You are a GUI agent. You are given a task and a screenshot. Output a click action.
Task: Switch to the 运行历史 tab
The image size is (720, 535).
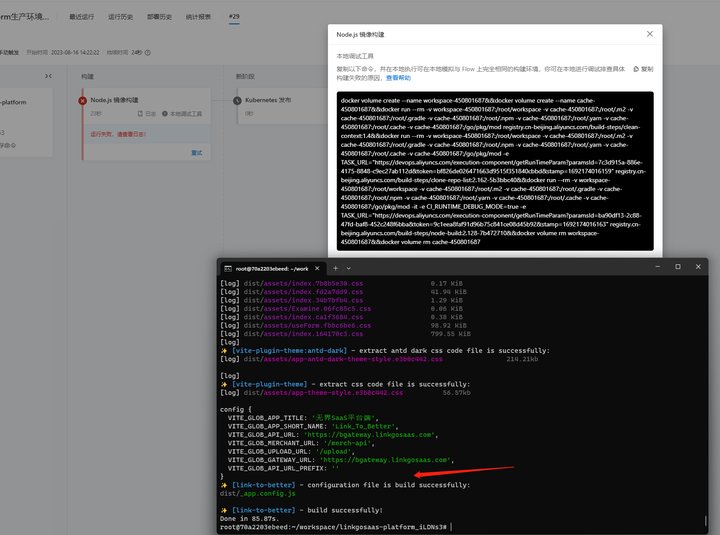point(120,17)
